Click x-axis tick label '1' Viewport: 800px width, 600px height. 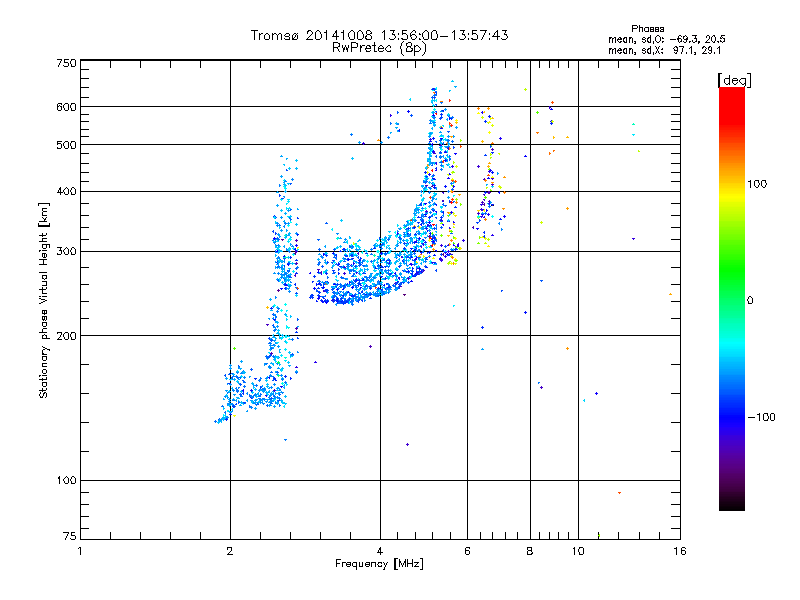pyautogui.click(x=80, y=551)
